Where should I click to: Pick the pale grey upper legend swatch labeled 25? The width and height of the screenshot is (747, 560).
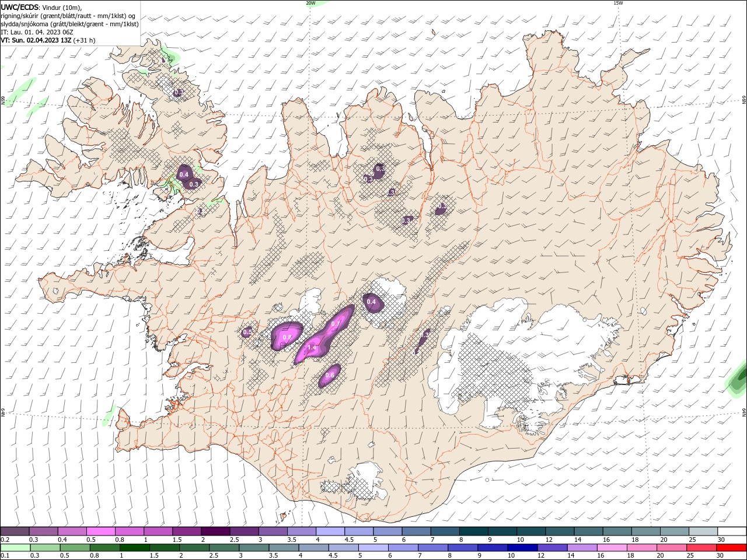tap(703, 531)
